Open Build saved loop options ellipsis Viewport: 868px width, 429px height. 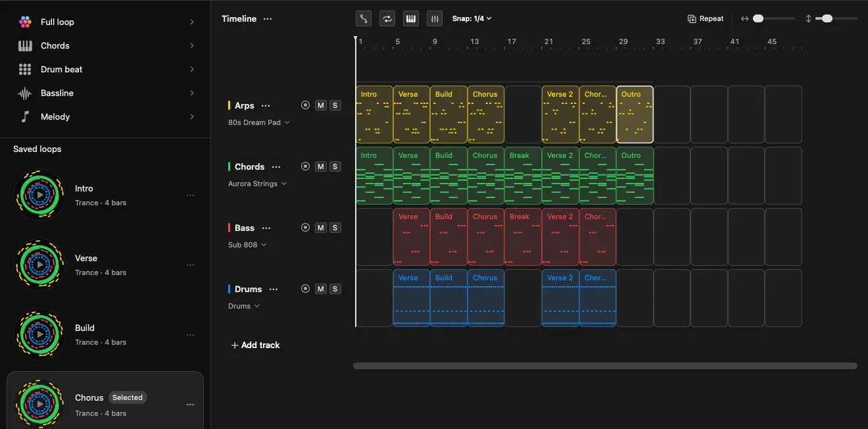click(190, 335)
